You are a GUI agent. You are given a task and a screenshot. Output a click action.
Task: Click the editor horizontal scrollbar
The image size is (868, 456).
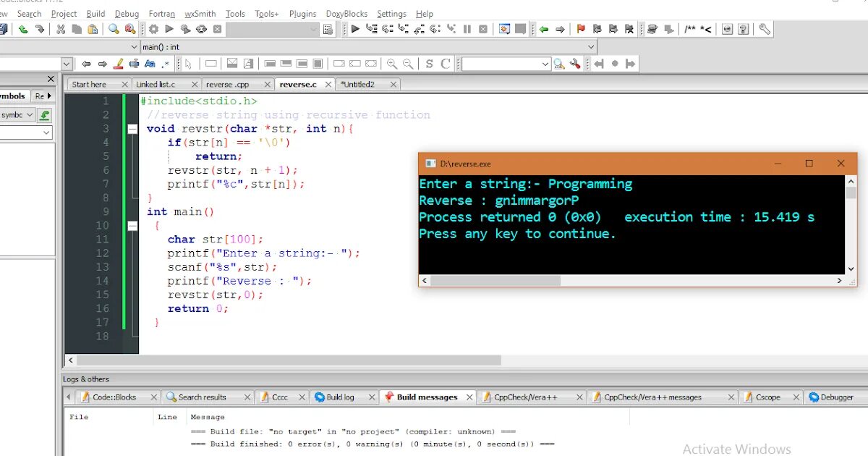tap(289, 360)
